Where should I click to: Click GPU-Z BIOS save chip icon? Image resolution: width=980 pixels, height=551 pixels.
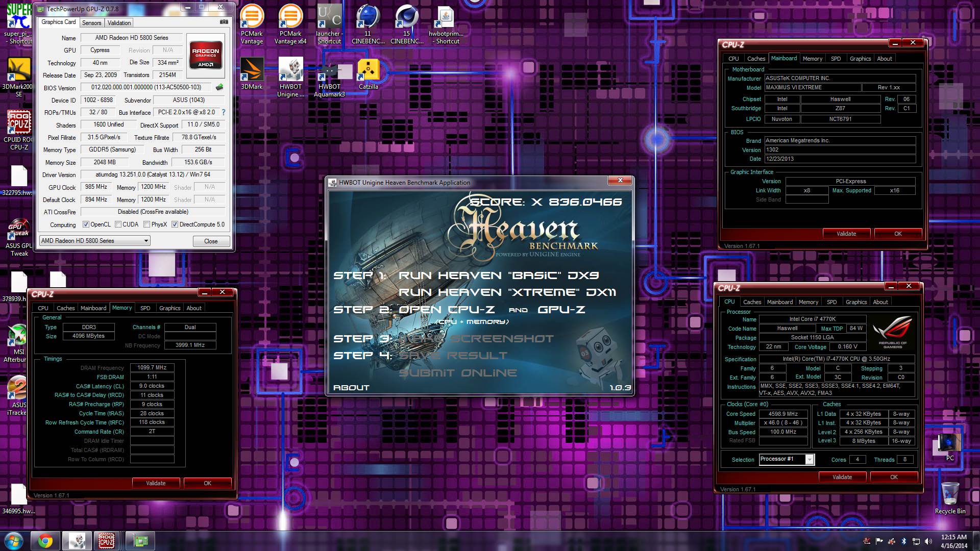(219, 87)
